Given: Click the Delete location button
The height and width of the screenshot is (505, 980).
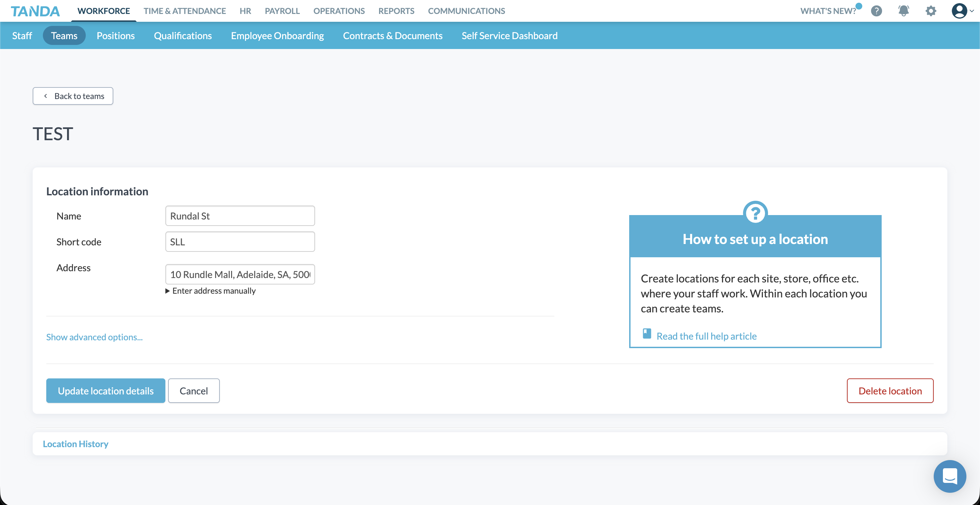Looking at the screenshot, I should click(x=890, y=390).
